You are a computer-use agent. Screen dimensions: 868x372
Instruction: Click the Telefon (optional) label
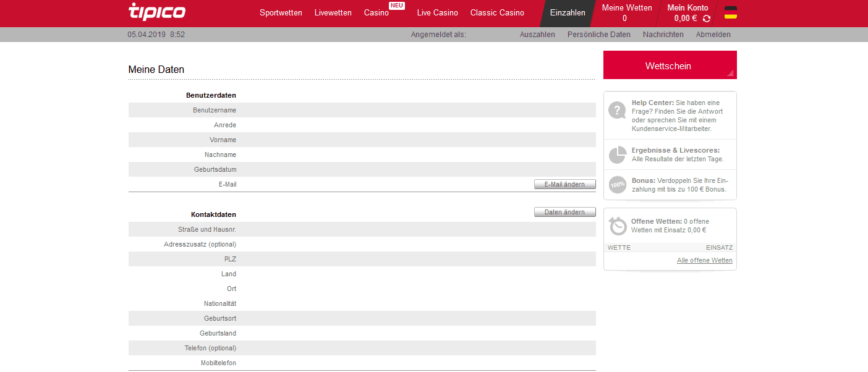pyautogui.click(x=210, y=348)
